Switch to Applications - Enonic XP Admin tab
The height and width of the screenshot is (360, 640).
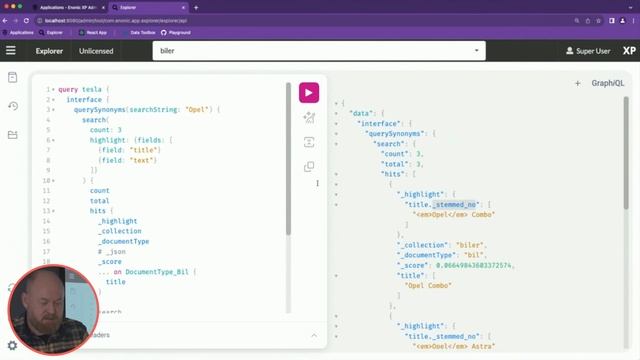coord(67,7)
